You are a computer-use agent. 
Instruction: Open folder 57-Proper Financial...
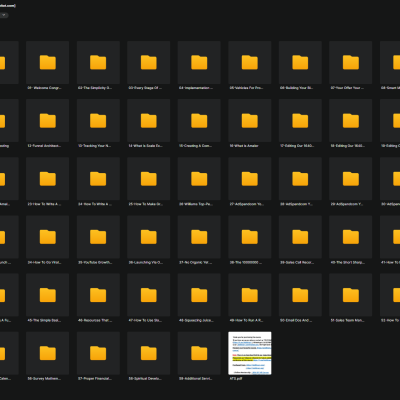coord(98,353)
